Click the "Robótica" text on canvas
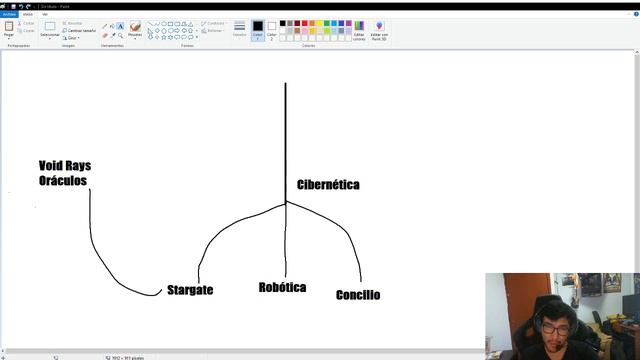This screenshot has width=640, height=360. click(x=282, y=287)
